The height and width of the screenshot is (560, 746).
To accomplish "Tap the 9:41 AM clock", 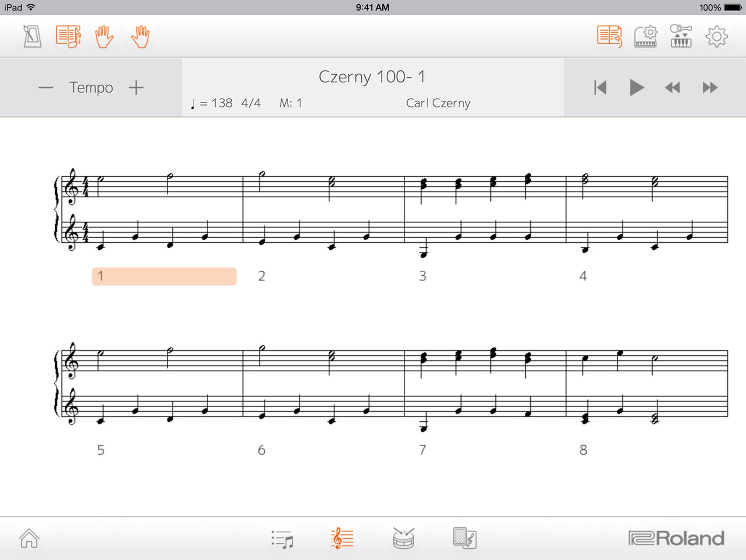I will click(373, 7).
